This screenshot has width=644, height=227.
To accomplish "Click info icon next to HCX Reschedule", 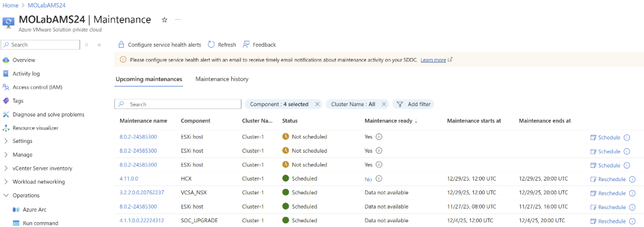I will (x=632, y=179).
